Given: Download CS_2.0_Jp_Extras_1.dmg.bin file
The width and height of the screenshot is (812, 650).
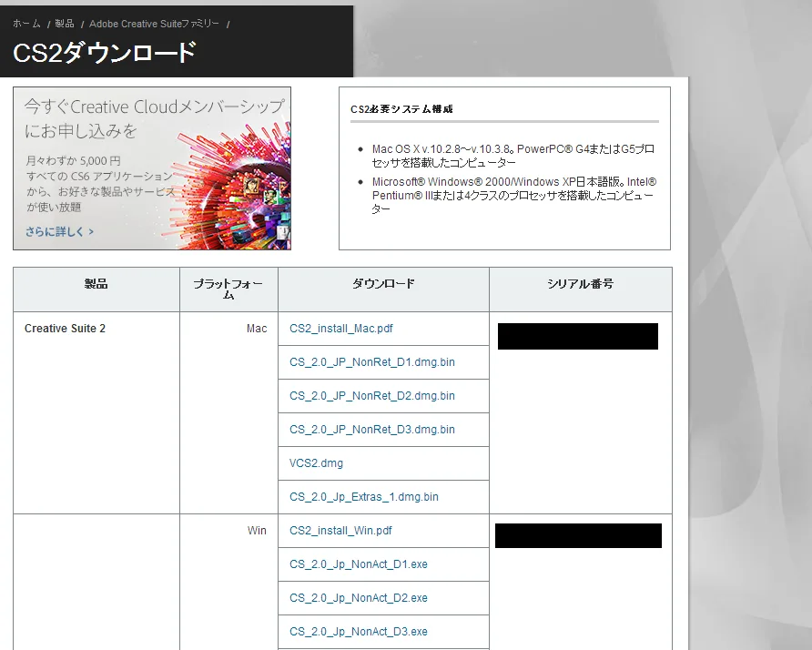Looking at the screenshot, I should [x=361, y=497].
